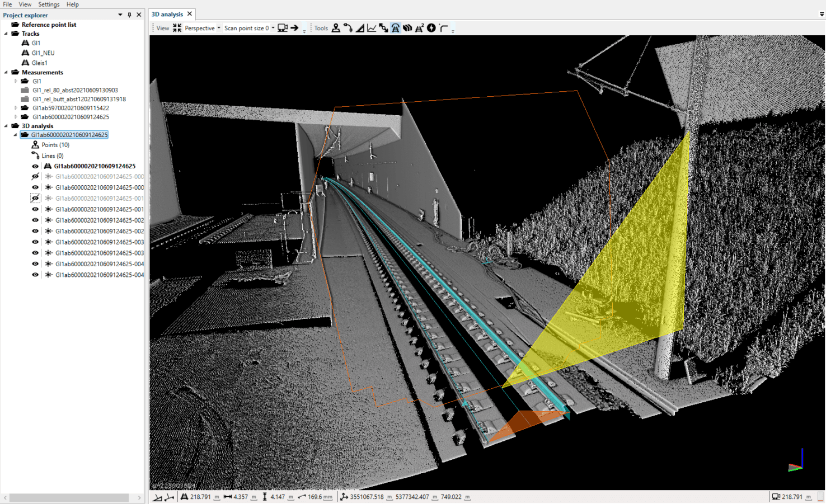Hide the bold Gl1ab600002021060912​4625 track layer
This screenshot has width=826, height=504.
[x=35, y=166]
